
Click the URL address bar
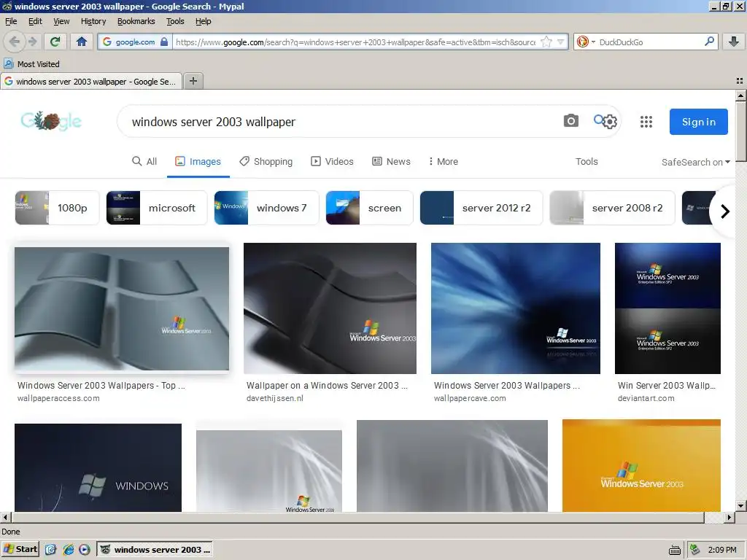pos(355,42)
